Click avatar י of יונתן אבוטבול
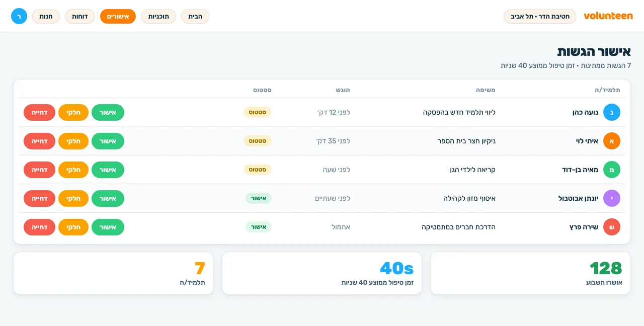Image resolution: width=644 pixels, height=326 pixels. click(x=612, y=198)
